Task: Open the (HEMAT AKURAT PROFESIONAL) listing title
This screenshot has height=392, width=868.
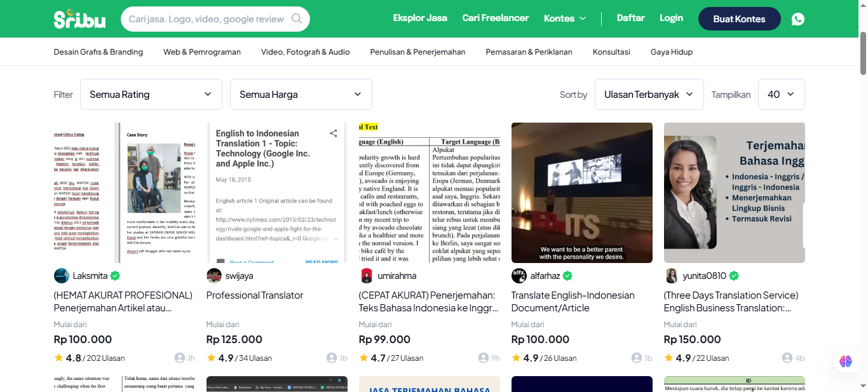Action: point(123,302)
